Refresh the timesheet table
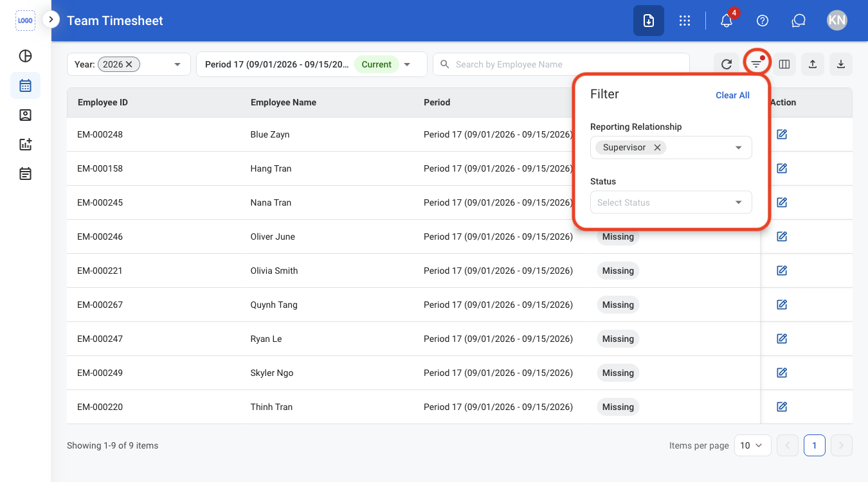Screen dimensions: 868x482 point(727,64)
